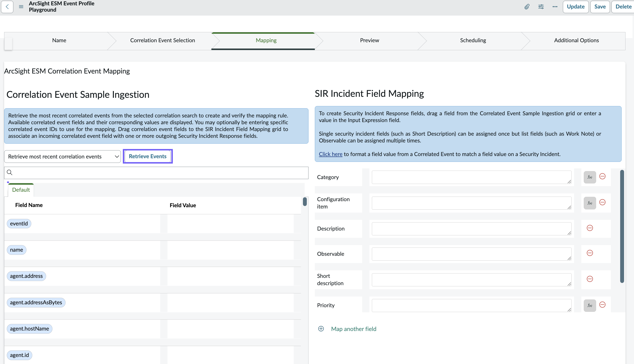The image size is (634, 364).
Task: Remove the Priority mapping row
Action: [x=602, y=305]
